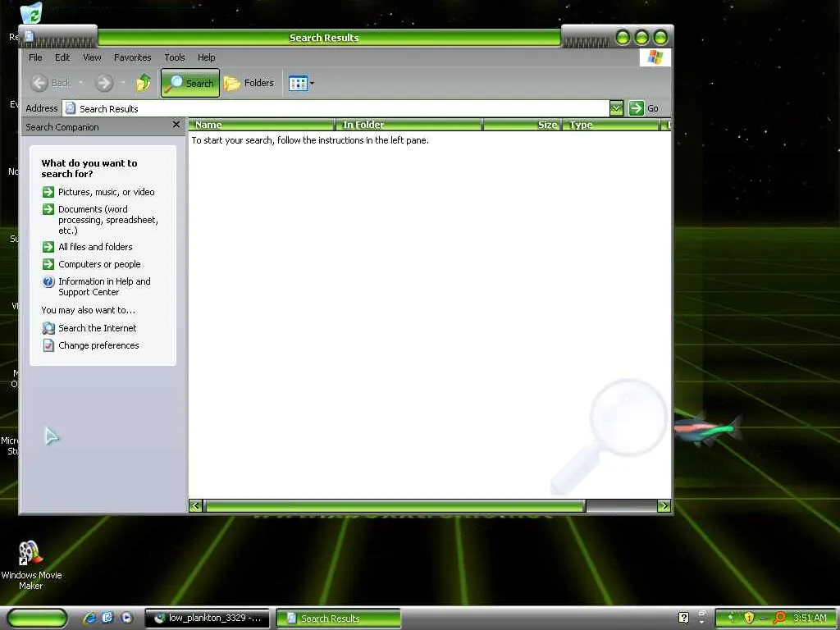Click the Change preferences icon
Screen dimensions: 840x630
(x=48, y=345)
